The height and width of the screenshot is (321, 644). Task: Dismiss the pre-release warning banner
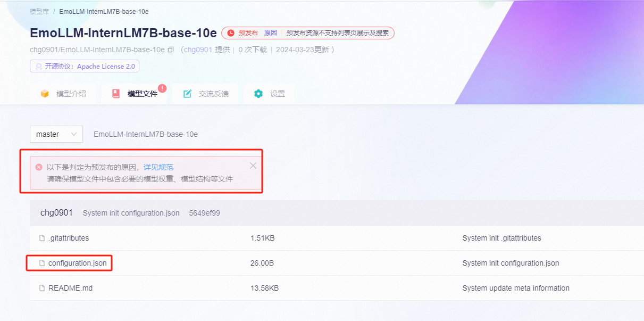(x=253, y=166)
